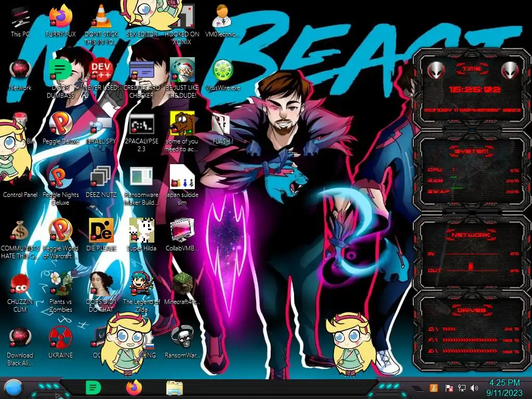Open the Minecraft4Fr... grass block icon
This screenshot has height=399, width=532.
182,288
